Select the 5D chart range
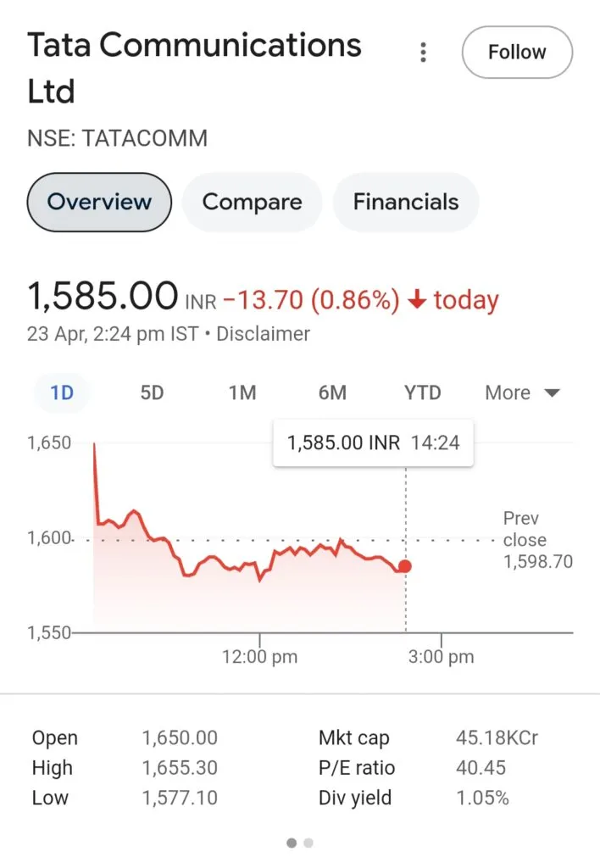Screen dimensions: 600x868 pyautogui.click(x=153, y=392)
